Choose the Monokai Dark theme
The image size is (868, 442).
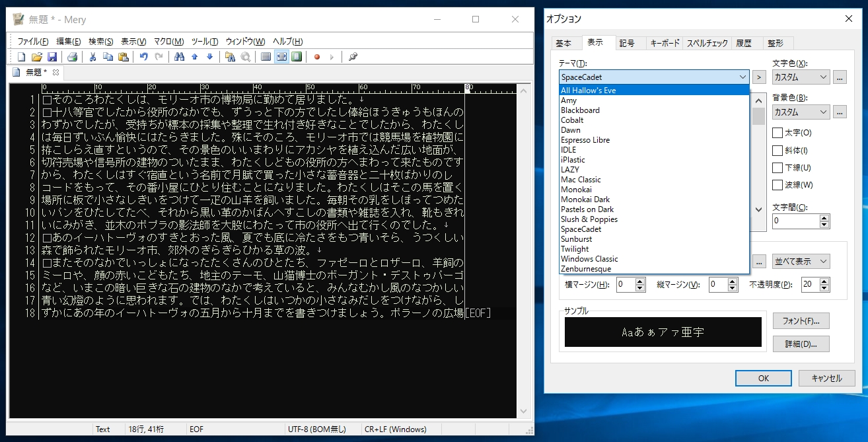click(654, 200)
